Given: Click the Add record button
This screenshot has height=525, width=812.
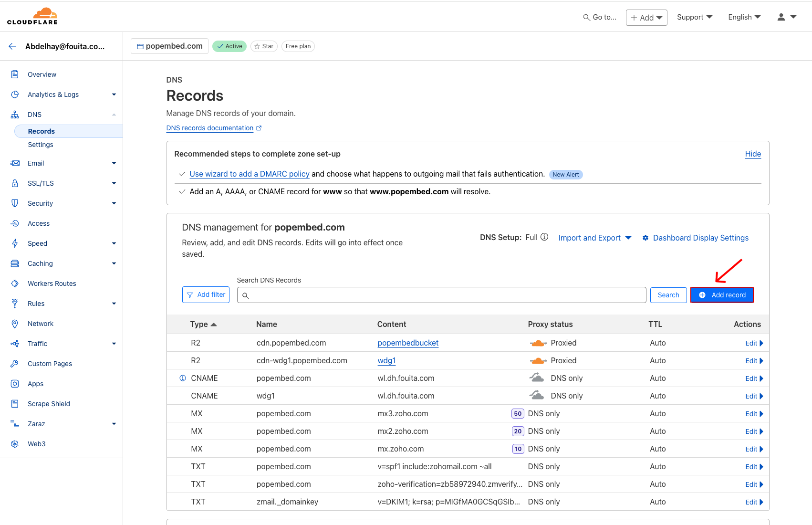Looking at the screenshot, I should point(722,295).
